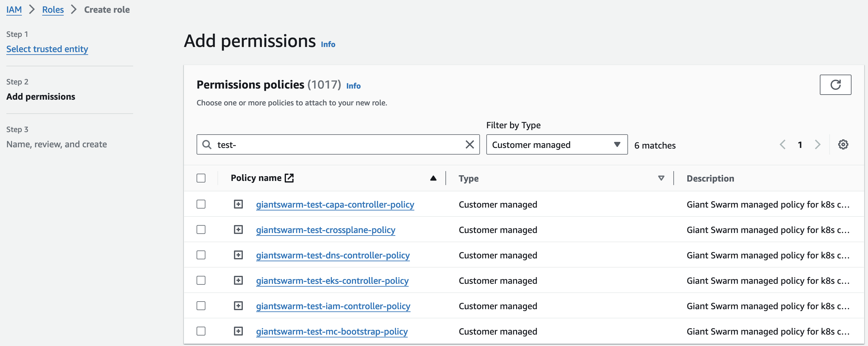Click the '6 matches' count text
The height and width of the screenshot is (346, 868).
[x=655, y=145]
